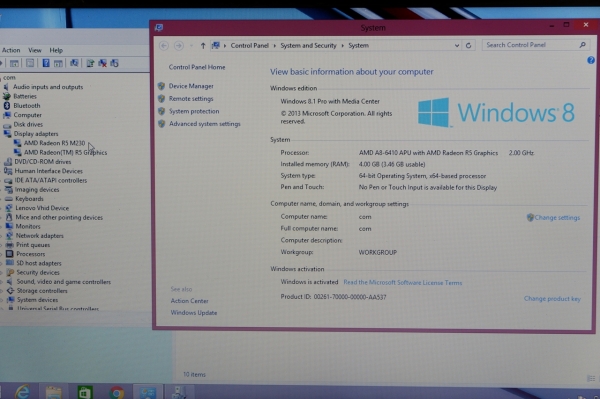Click Change settings link
Image resolution: width=600 pixels, height=399 pixels.
557,218
